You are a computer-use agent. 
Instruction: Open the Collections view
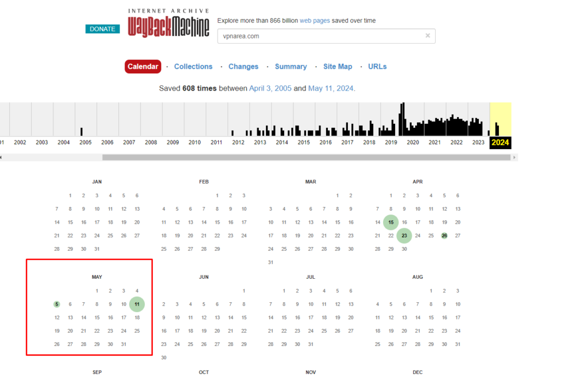click(x=193, y=66)
